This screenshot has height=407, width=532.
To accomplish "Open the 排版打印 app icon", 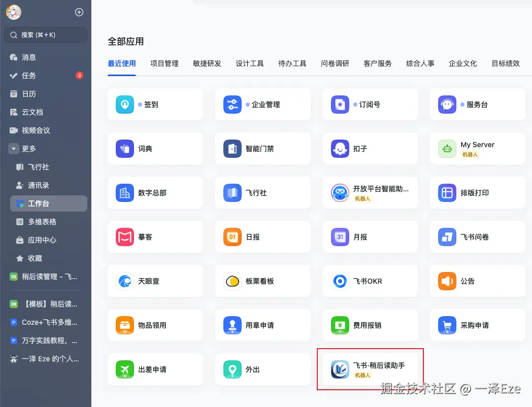I will coord(447,193).
